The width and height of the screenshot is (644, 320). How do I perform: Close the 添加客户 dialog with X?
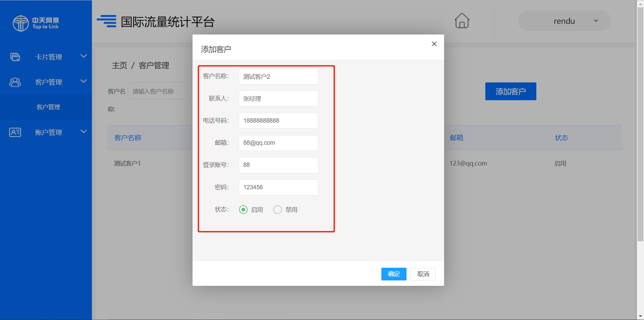(x=434, y=44)
